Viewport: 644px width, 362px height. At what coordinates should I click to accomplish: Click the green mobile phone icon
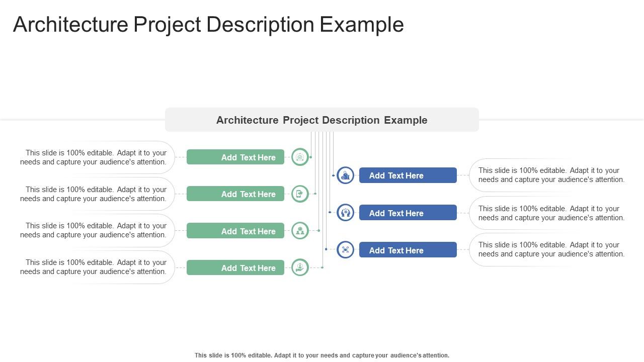pos(300,194)
